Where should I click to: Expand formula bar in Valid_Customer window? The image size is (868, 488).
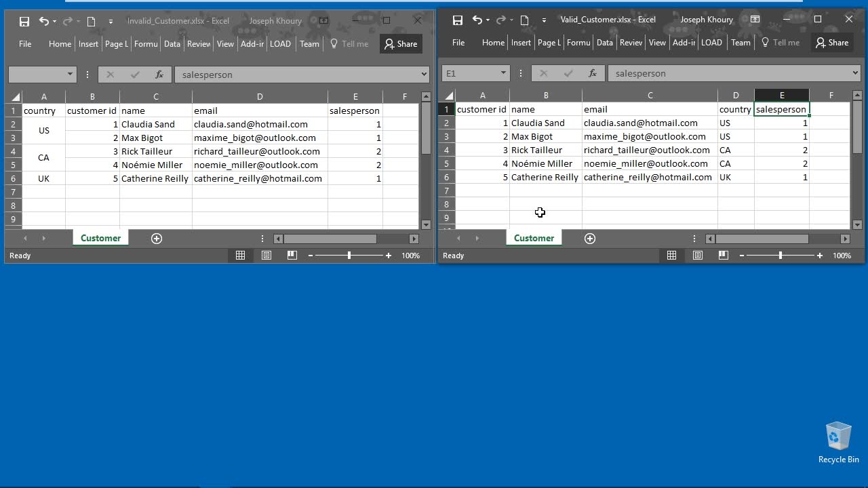click(855, 73)
